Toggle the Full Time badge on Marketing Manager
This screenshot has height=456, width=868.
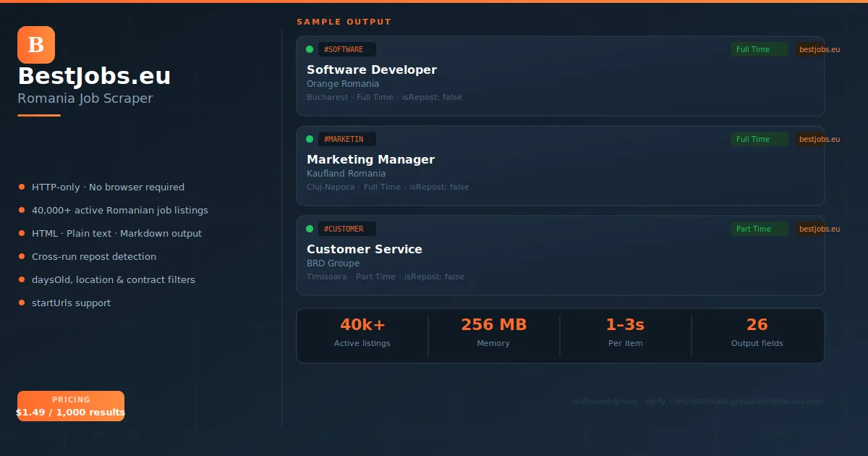click(x=759, y=139)
